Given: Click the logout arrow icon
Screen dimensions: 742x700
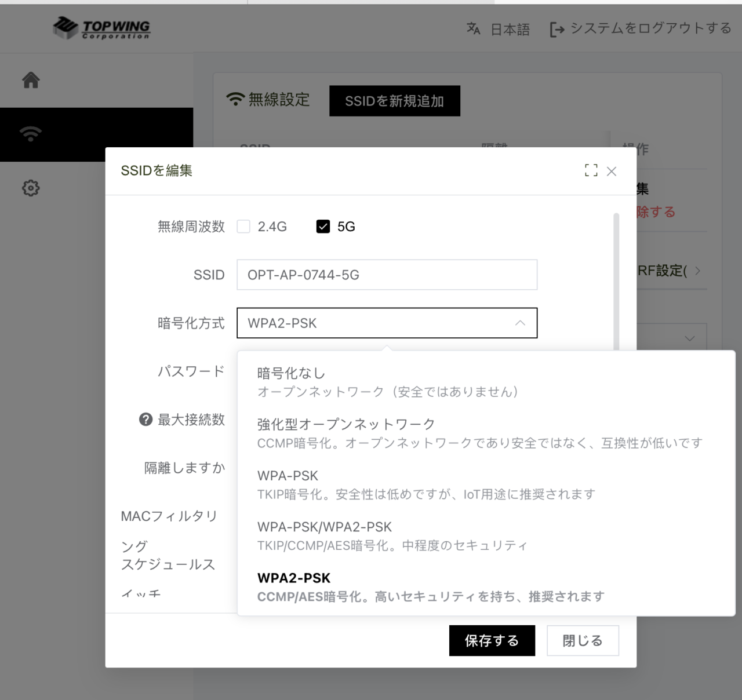Looking at the screenshot, I should 556,29.
